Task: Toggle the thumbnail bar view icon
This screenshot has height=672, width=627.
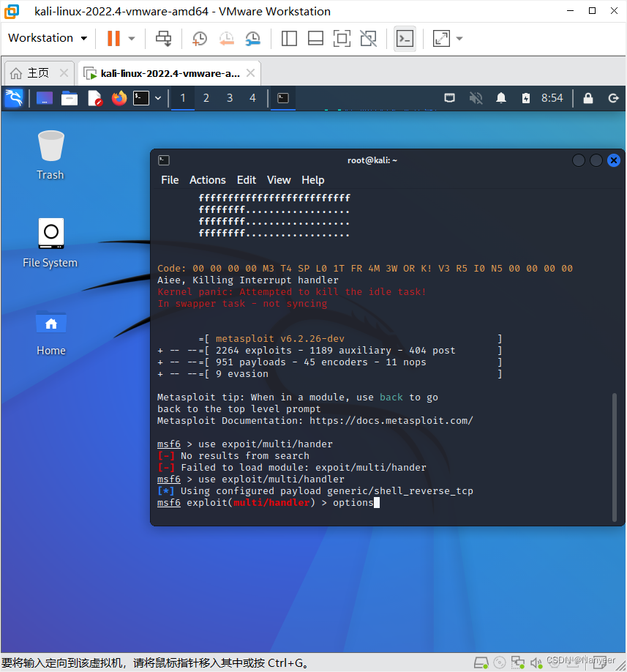Action: pos(315,39)
